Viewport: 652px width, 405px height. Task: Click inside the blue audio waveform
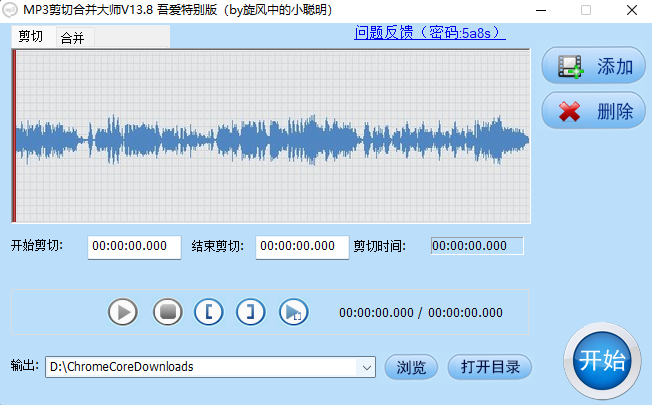[x=272, y=139]
